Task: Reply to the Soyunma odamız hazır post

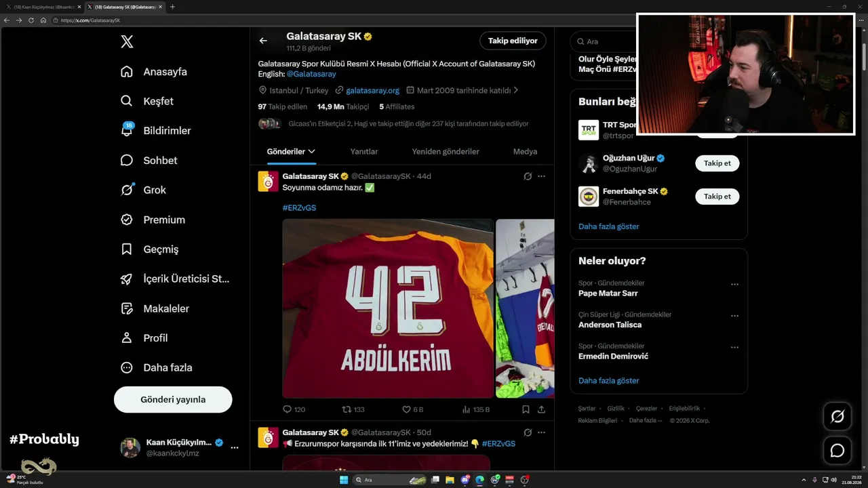Action: click(x=294, y=409)
